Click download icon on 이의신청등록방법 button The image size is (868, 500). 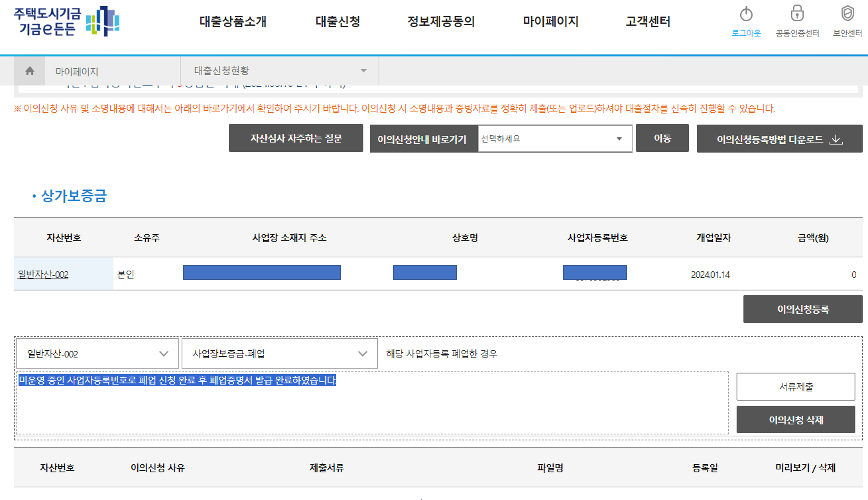pyautogui.click(x=836, y=139)
